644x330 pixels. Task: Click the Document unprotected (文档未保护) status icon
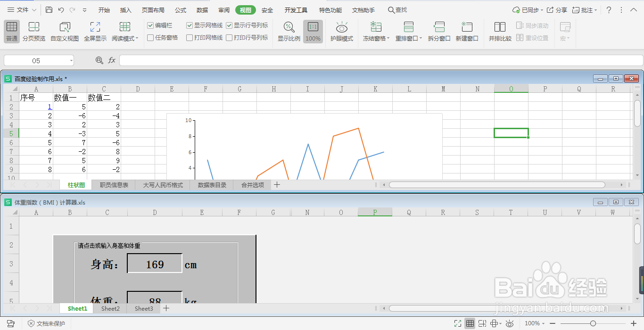click(31, 323)
